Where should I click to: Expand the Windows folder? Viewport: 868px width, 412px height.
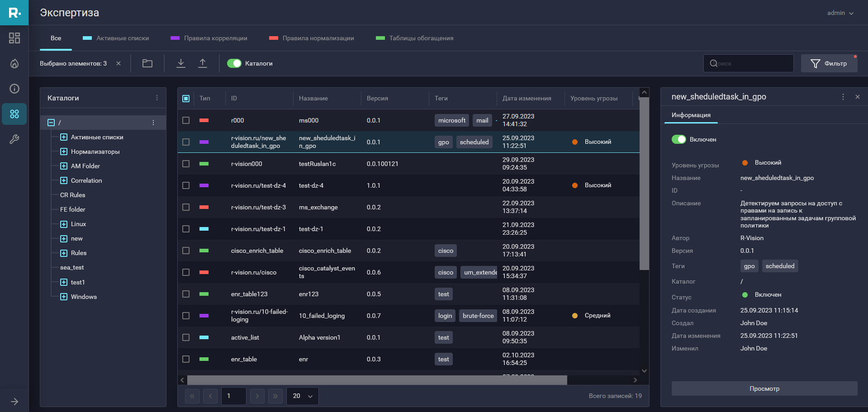click(x=64, y=297)
